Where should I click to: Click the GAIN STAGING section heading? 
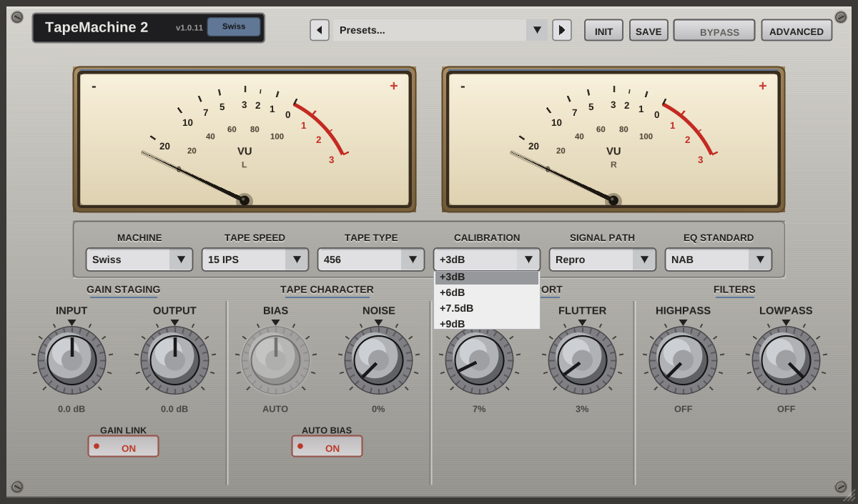124,290
